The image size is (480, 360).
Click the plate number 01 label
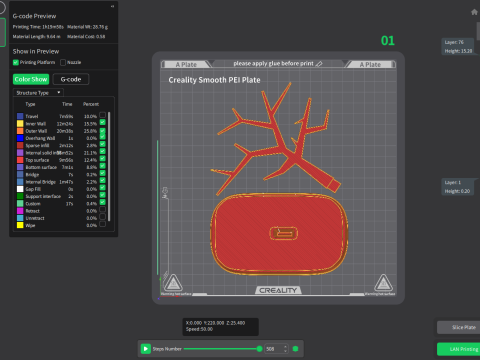[x=388, y=41]
